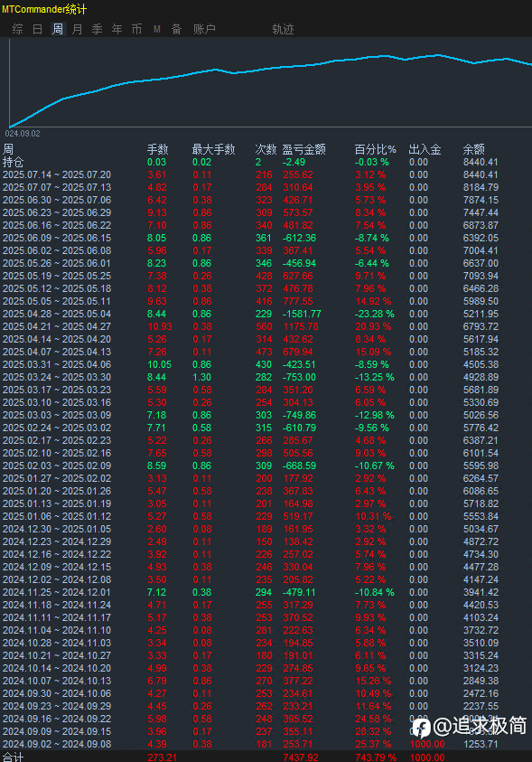Open the 年 yearly statistics tab

point(117,29)
